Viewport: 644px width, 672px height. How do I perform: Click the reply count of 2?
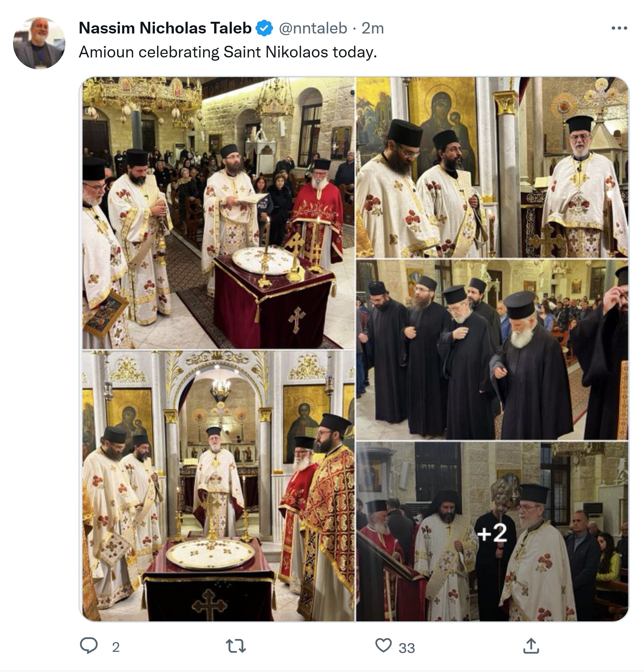pyautogui.click(x=116, y=647)
